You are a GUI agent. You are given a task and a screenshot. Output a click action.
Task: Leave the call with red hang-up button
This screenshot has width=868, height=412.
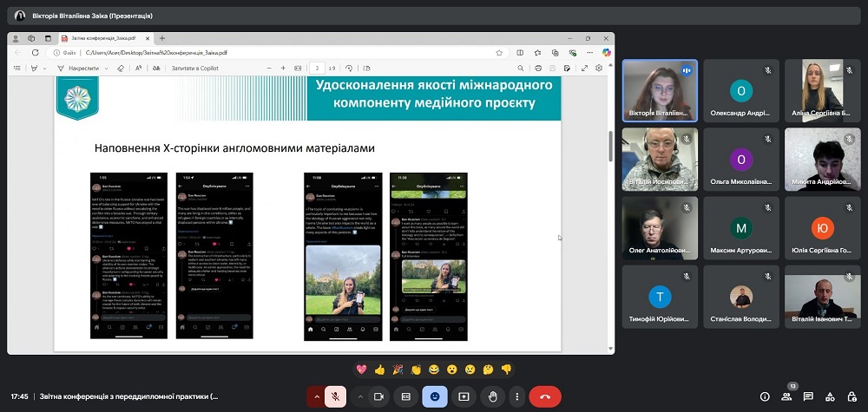click(545, 396)
